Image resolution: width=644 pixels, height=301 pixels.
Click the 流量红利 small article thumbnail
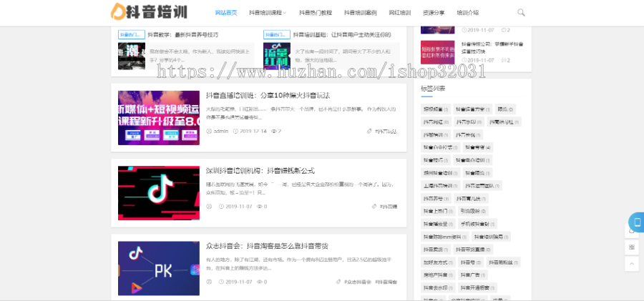277,56
